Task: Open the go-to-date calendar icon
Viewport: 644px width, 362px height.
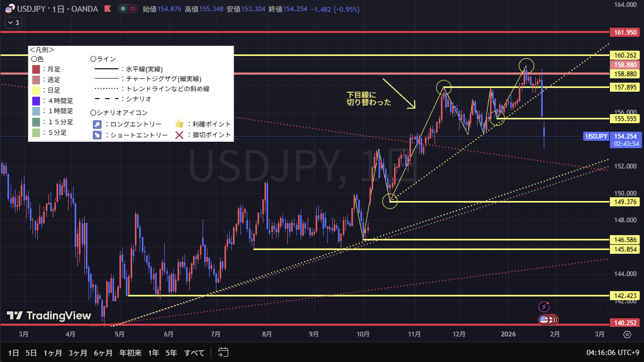Action: click(x=223, y=352)
